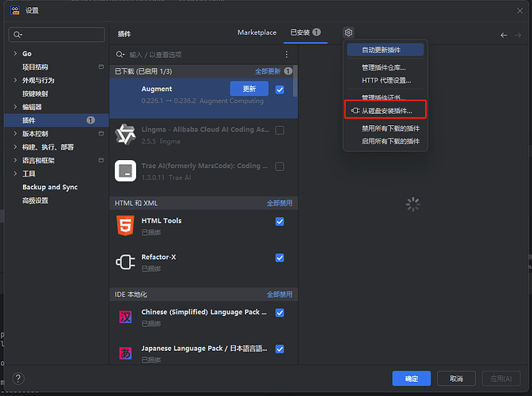Click the plug icon beside 从磁盘安装插件

click(x=355, y=111)
